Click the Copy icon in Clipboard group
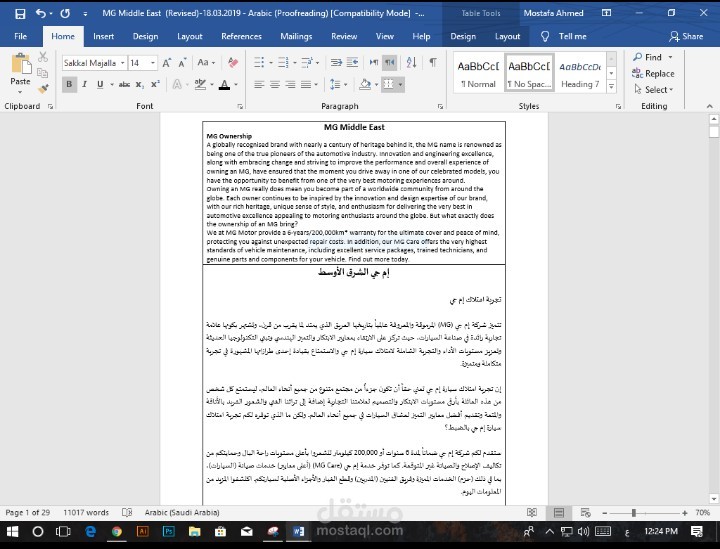720x549 pixels. [43, 73]
